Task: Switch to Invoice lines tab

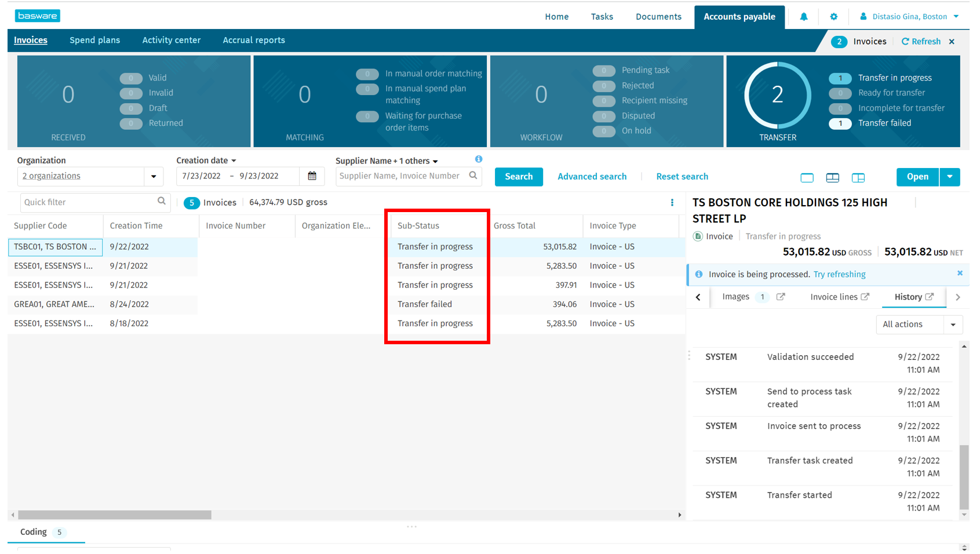Action: click(833, 297)
